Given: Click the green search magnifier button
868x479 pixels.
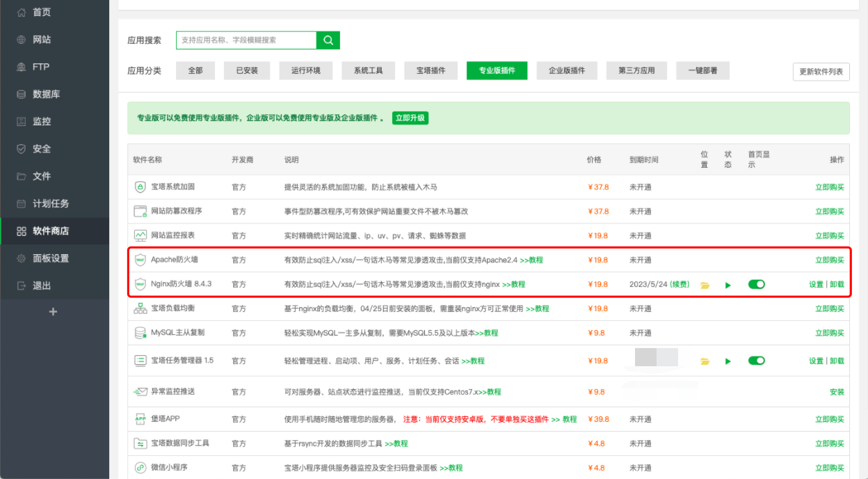Looking at the screenshot, I should [328, 40].
